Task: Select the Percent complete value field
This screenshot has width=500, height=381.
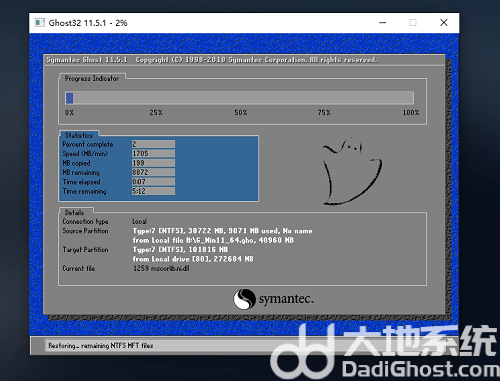Action: pyautogui.click(x=153, y=144)
